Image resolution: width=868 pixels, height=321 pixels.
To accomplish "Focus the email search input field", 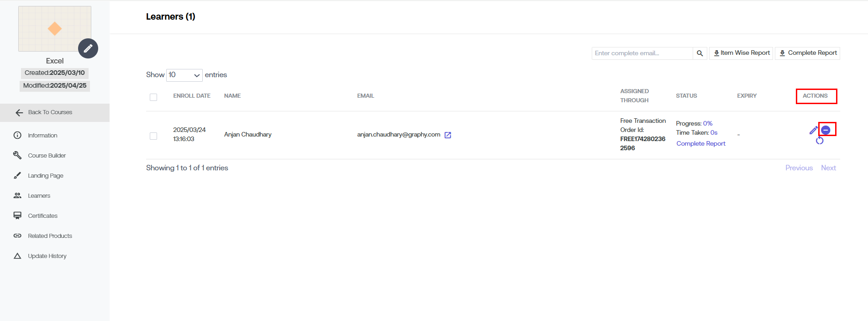I will click(642, 53).
